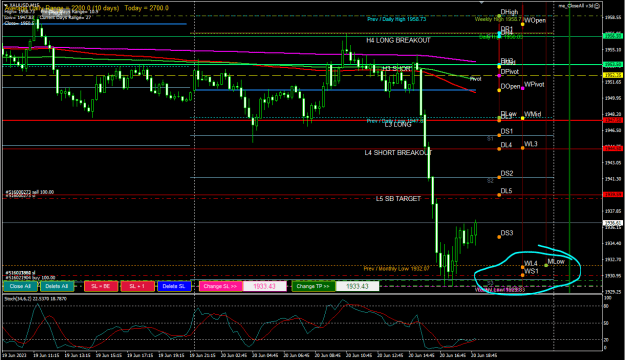The image size is (625, 360).
Task: Click 1932.70 on the price scale
Action: tap(613, 260)
